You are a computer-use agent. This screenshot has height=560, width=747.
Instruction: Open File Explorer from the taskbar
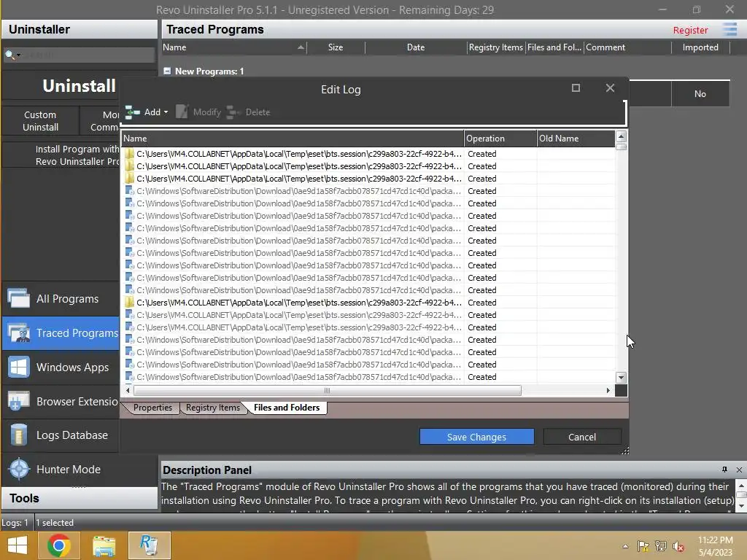[104, 545]
